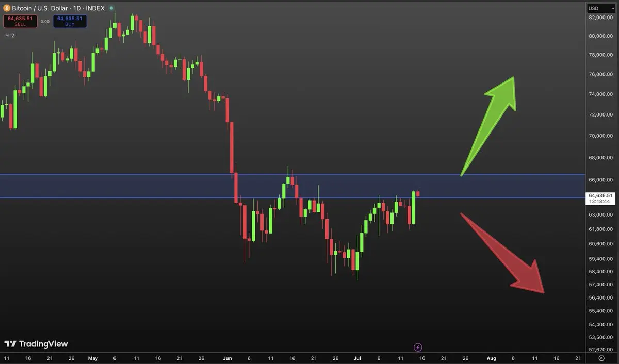Expand the collapsed indicators legend labeled 2

(x=10, y=35)
